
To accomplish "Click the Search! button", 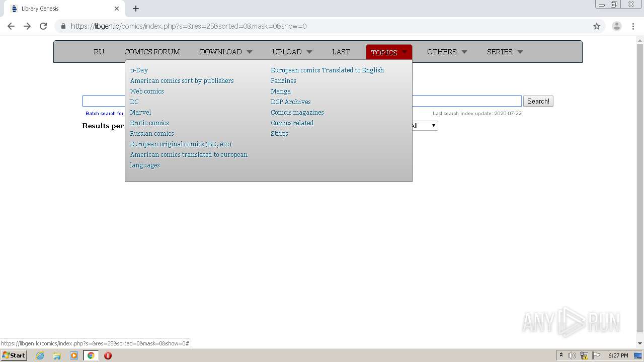I will (538, 101).
